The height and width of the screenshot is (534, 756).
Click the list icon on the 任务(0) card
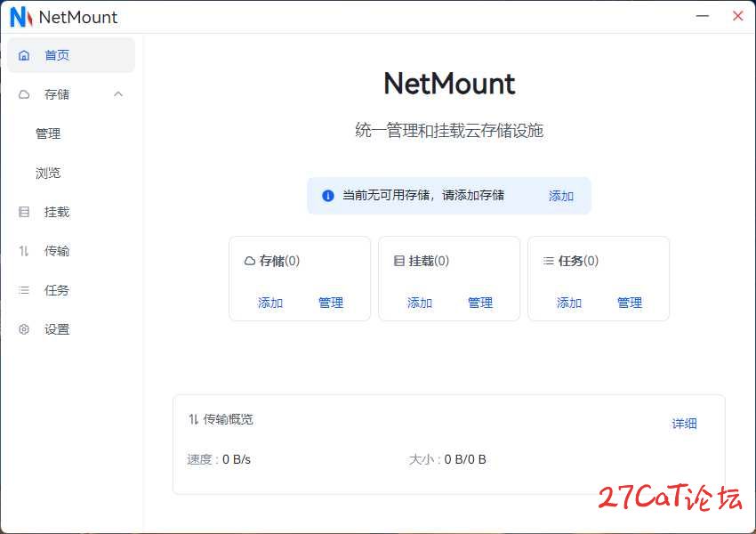549,261
